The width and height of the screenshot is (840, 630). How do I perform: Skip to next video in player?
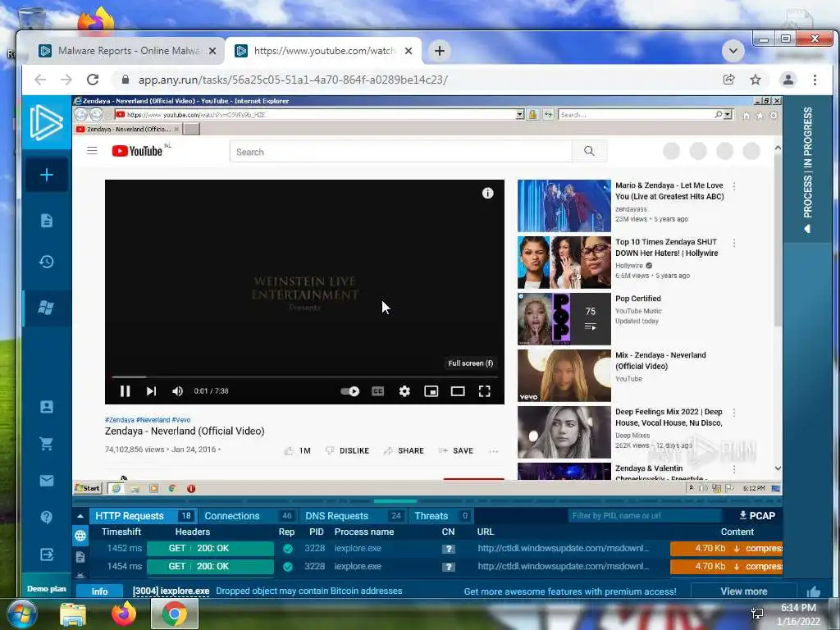pos(151,391)
